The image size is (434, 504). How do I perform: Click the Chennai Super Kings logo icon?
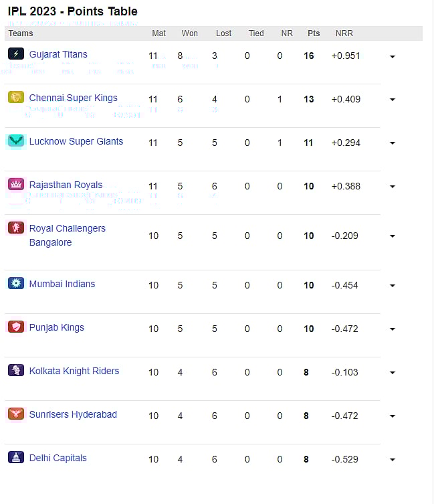pos(16,98)
